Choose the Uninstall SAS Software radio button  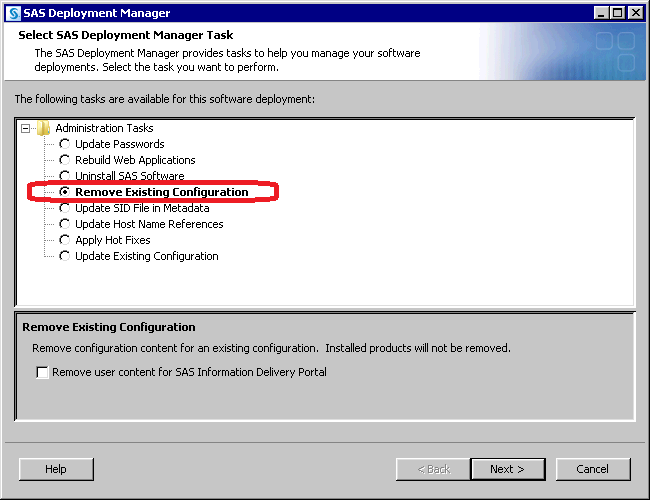[65, 176]
